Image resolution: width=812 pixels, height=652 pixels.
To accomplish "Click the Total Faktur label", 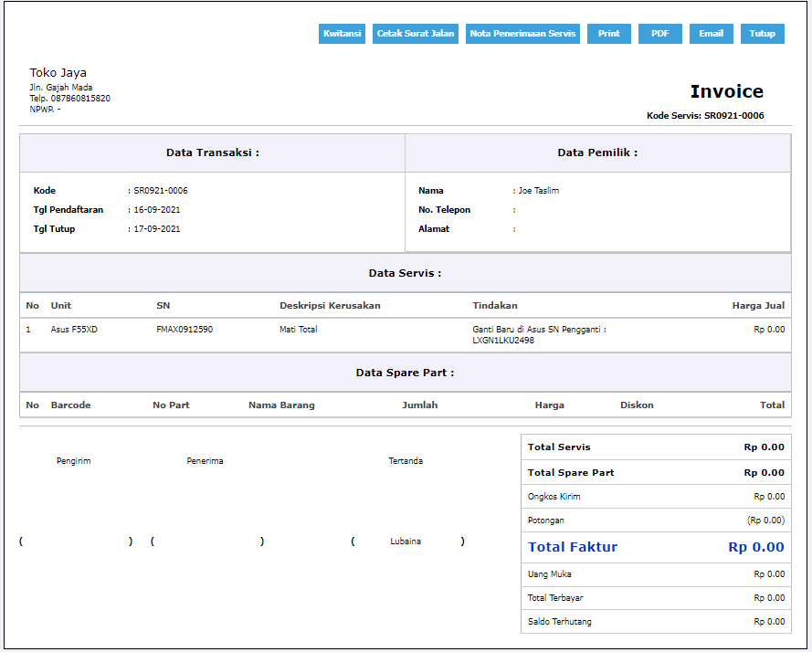I will pos(573,547).
